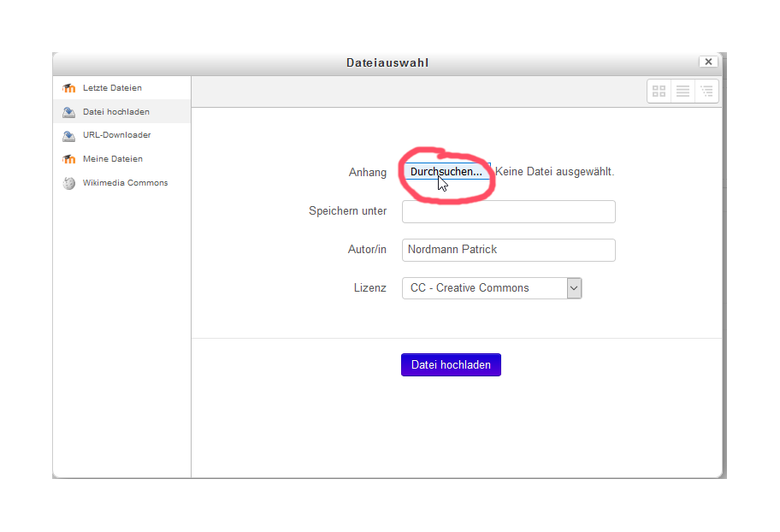Viewport: 780px width, 532px height.
Task: Click the CC - Creative Commons license field
Action: coord(483,288)
